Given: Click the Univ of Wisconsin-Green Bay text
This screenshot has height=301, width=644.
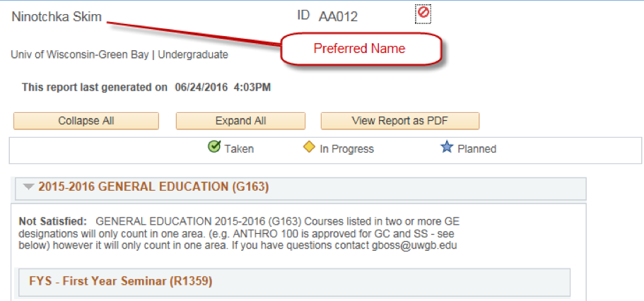Looking at the screenshot, I should (80, 54).
